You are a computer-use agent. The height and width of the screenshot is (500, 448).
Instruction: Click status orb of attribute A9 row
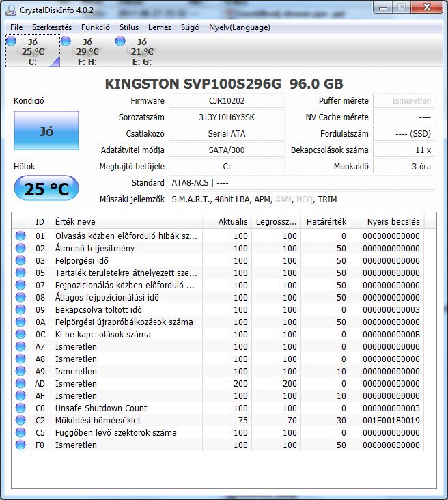point(20,371)
